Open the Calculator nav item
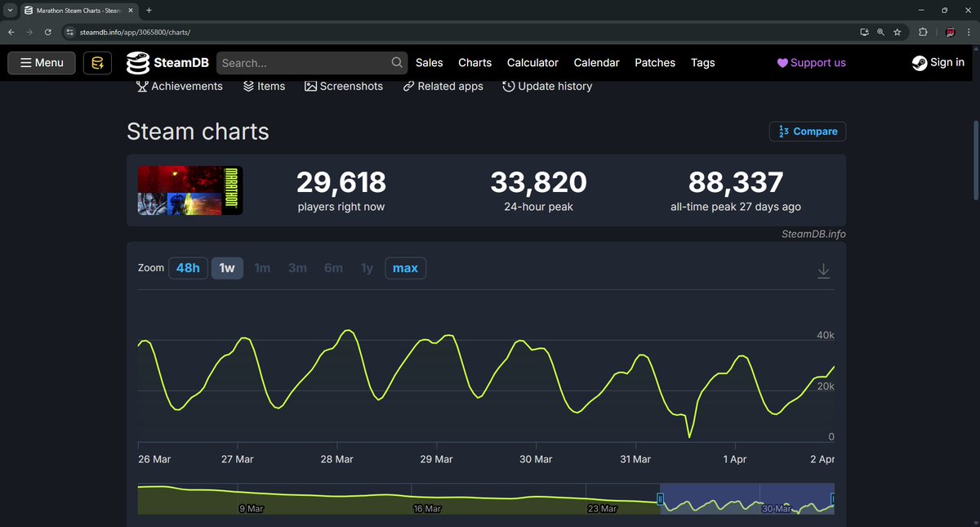The height and width of the screenshot is (527, 980). pos(532,63)
